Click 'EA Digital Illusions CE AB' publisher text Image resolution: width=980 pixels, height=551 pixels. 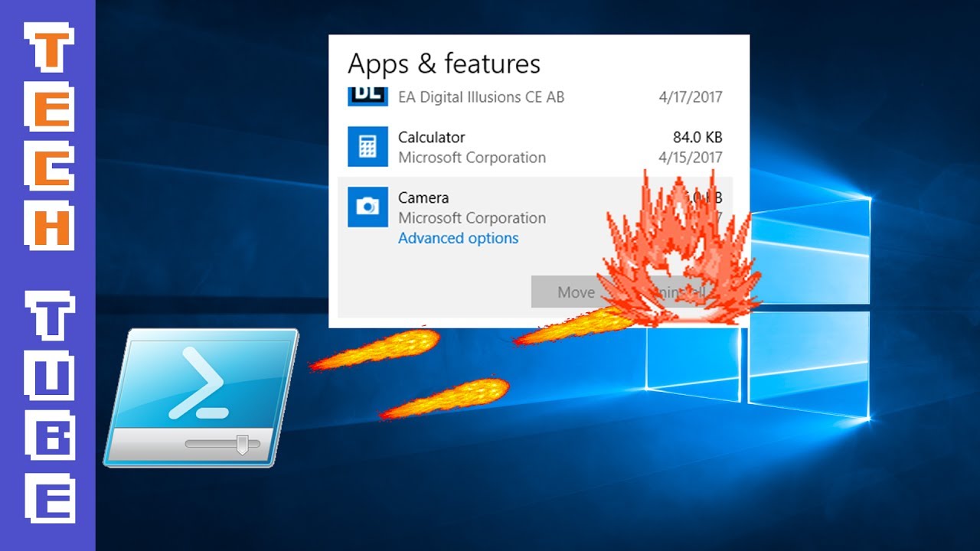click(x=481, y=97)
